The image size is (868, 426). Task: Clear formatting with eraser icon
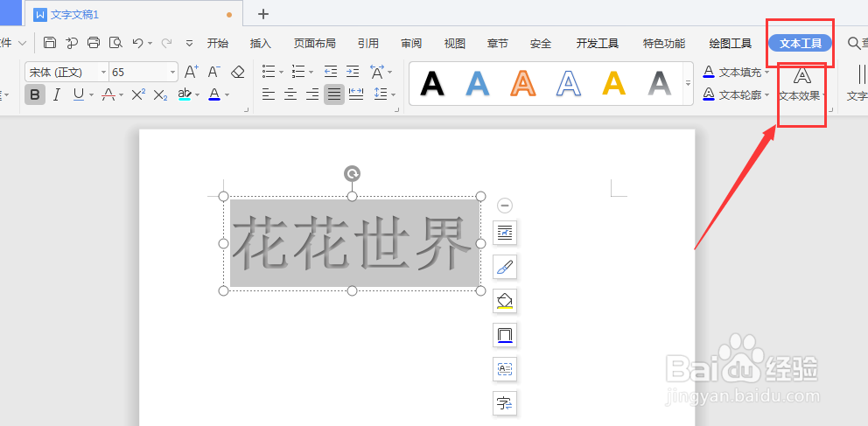coord(237,72)
